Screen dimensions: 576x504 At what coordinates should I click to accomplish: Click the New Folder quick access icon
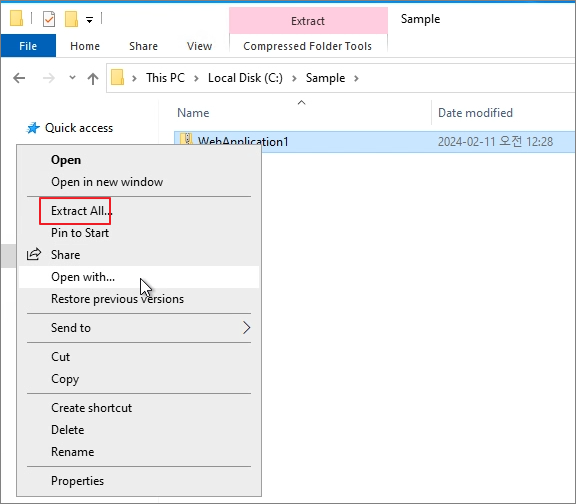71,19
